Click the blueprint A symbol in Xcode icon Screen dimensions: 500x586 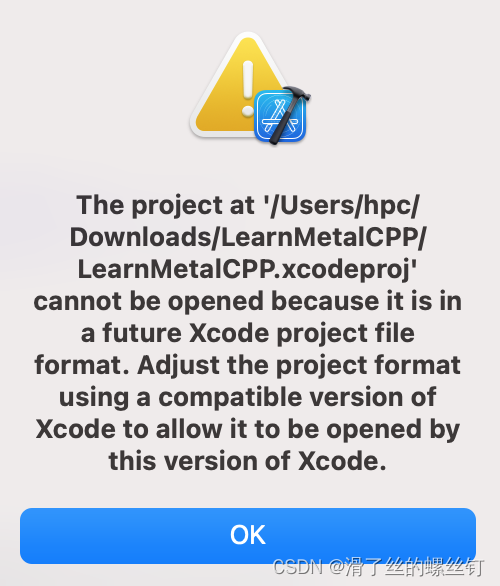(x=280, y=117)
